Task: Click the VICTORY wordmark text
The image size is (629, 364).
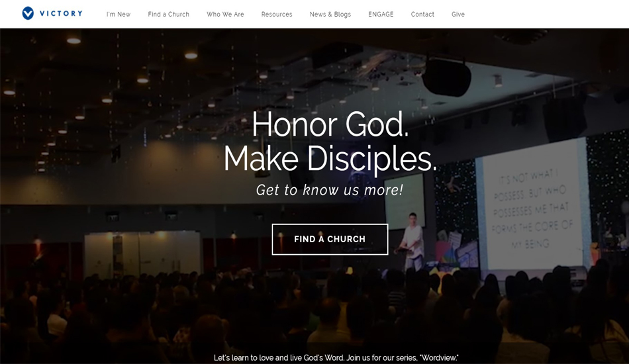Action: tap(61, 13)
